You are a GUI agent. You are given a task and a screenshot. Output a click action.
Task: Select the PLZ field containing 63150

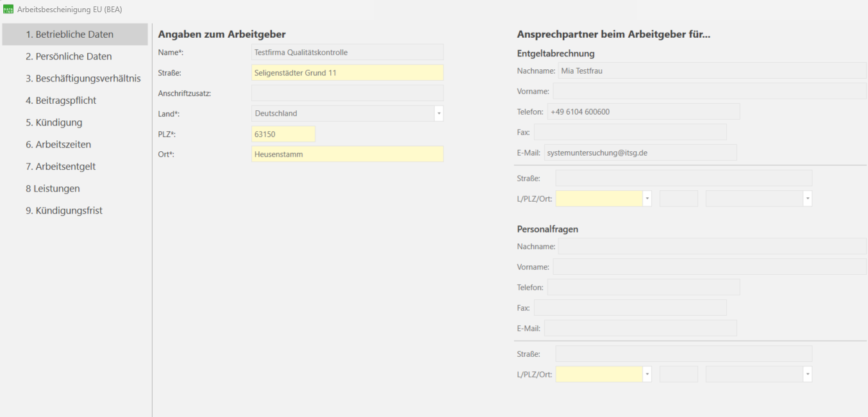283,133
